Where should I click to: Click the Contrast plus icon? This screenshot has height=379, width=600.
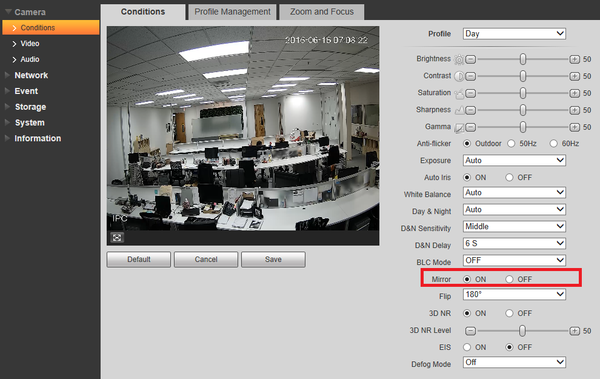point(574,76)
